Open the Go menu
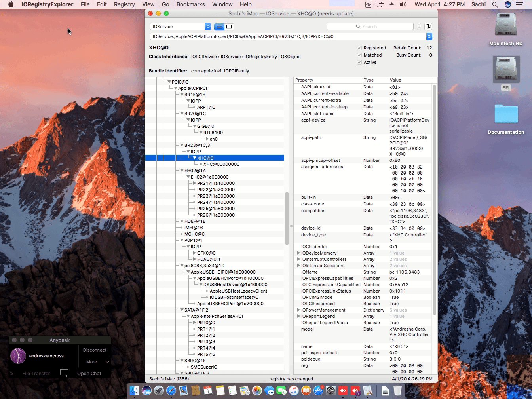This screenshot has width=532, height=399. (165, 4)
